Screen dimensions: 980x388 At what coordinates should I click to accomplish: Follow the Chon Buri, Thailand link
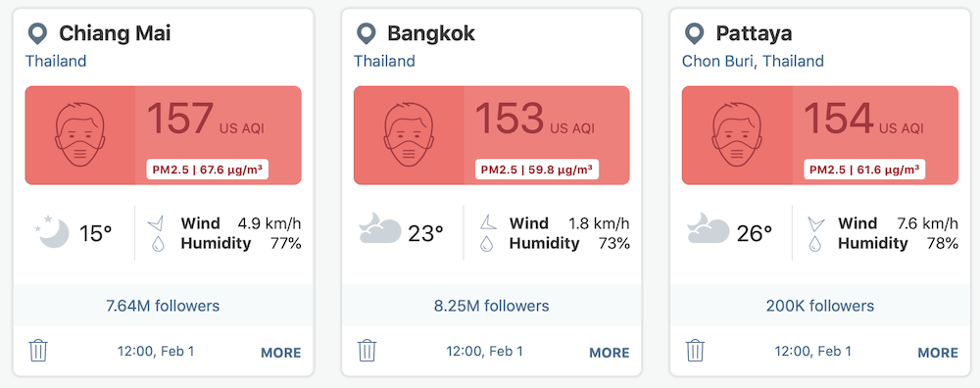[753, 61]
